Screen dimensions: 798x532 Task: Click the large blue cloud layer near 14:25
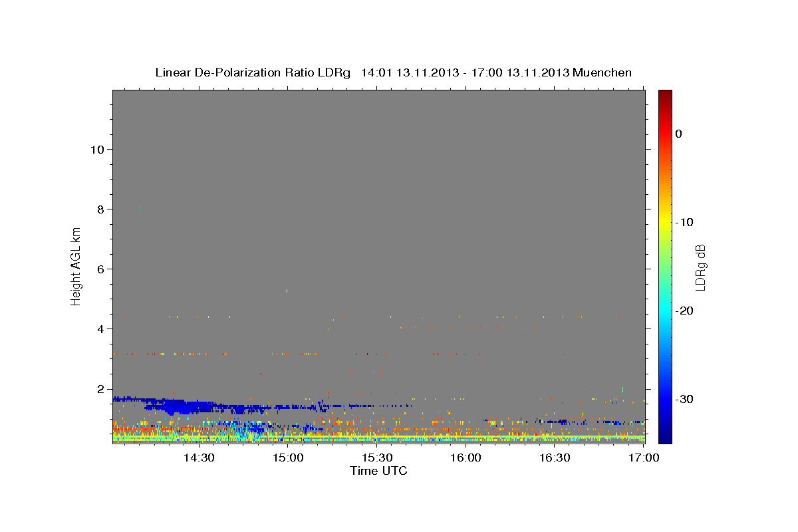(183, 406)
